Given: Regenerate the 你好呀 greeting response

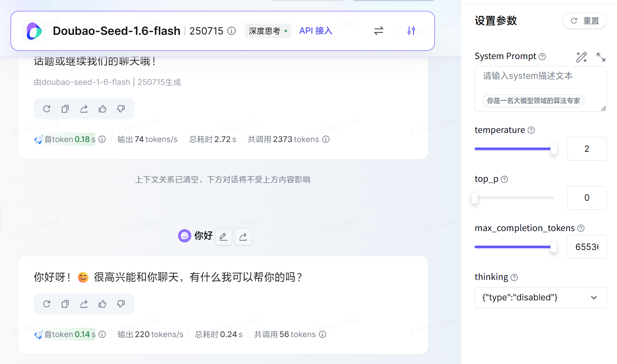Looking at the screenshot, I should point(47,304).
